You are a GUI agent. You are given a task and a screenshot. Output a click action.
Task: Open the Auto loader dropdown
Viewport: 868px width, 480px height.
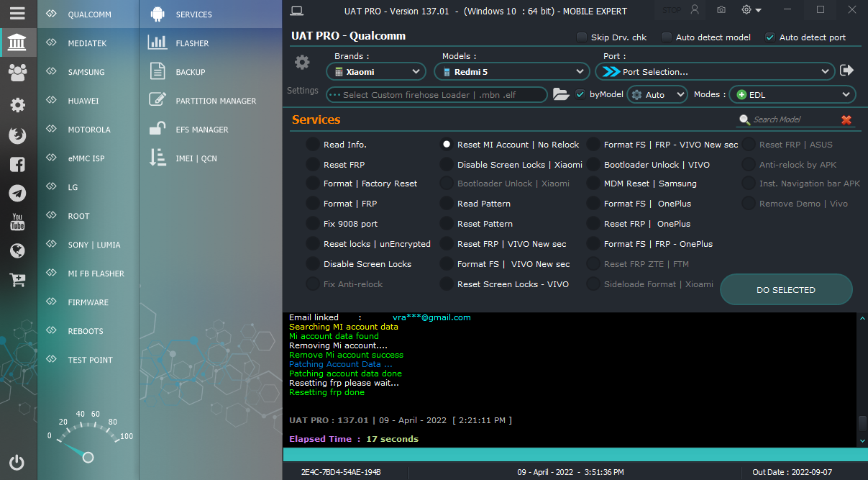coord(657,94)
